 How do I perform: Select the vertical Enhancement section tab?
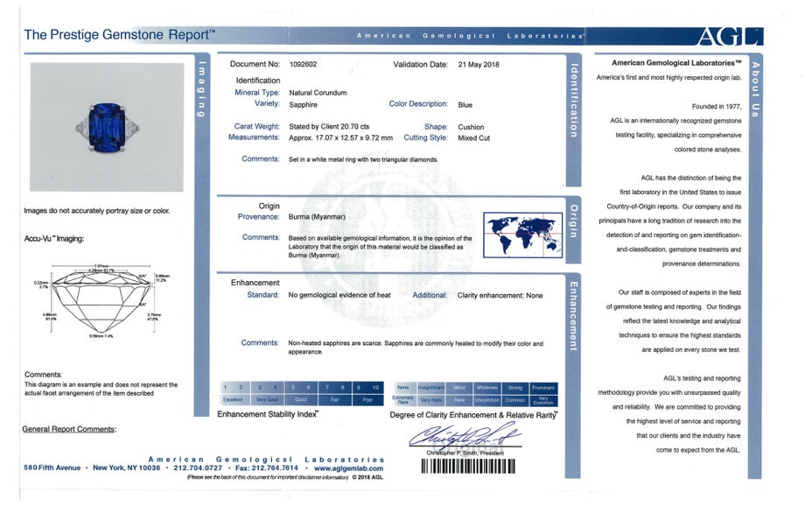coord(573,316)
